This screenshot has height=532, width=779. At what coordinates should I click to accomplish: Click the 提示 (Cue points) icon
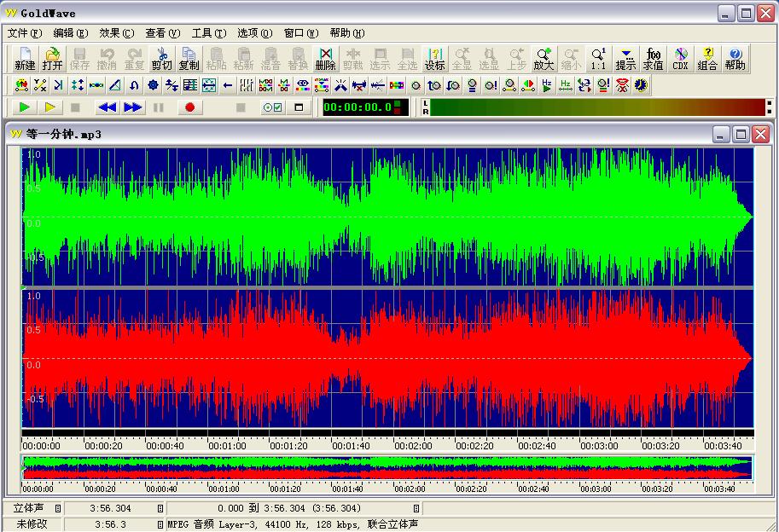[625, 59]
